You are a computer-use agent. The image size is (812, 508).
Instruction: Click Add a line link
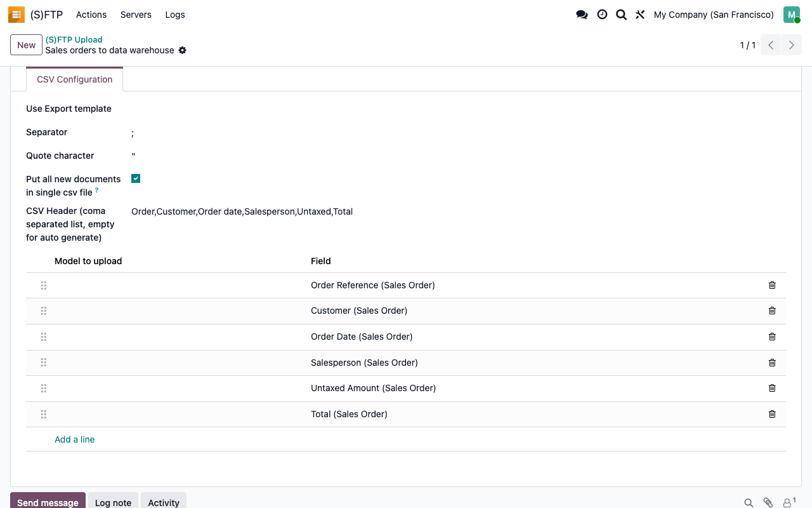pos(75,439)
